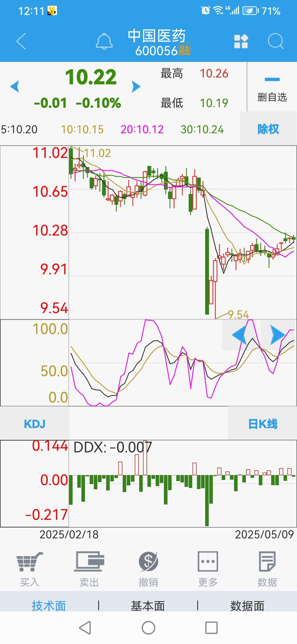Image resolution: width=297 pixels, height=644 pixels.
Task: Switch to 数据面 tab
Action: pyautogui.click(x=247, y=606)
